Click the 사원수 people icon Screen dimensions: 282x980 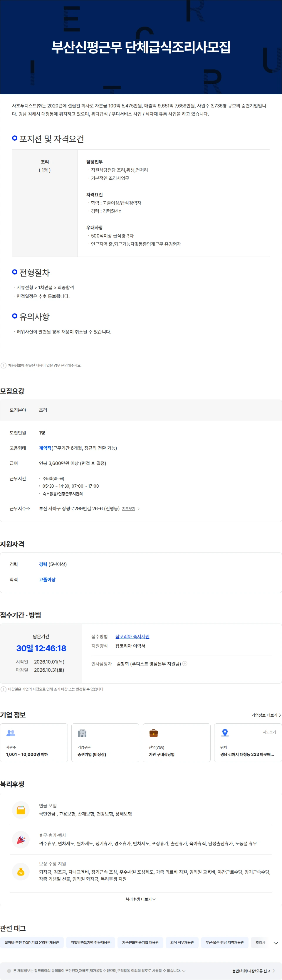(x=11, y=733)
